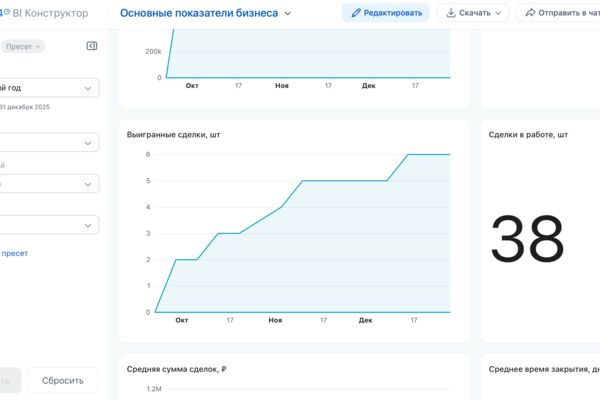This screenshot has height=400, width=600.
Task: Collapse the sidebar with the panel icon
Action: pos(92,46)
